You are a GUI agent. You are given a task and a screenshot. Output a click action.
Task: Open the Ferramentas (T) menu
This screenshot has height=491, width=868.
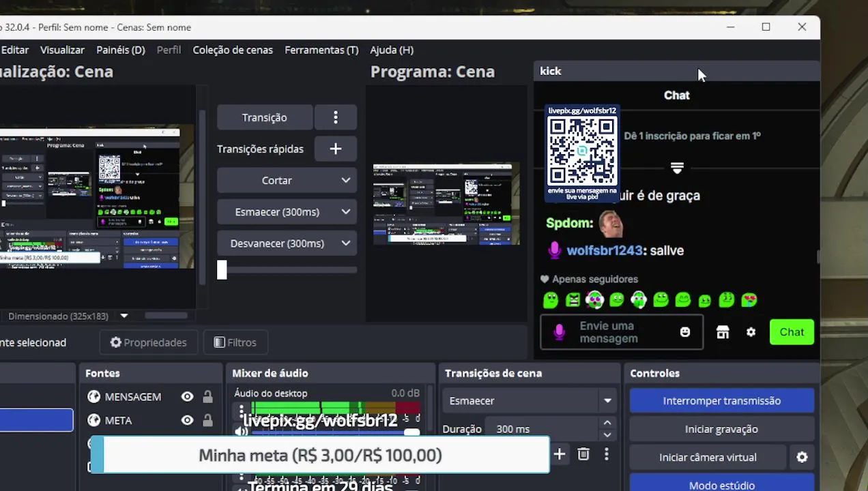(x=321, y=50)
